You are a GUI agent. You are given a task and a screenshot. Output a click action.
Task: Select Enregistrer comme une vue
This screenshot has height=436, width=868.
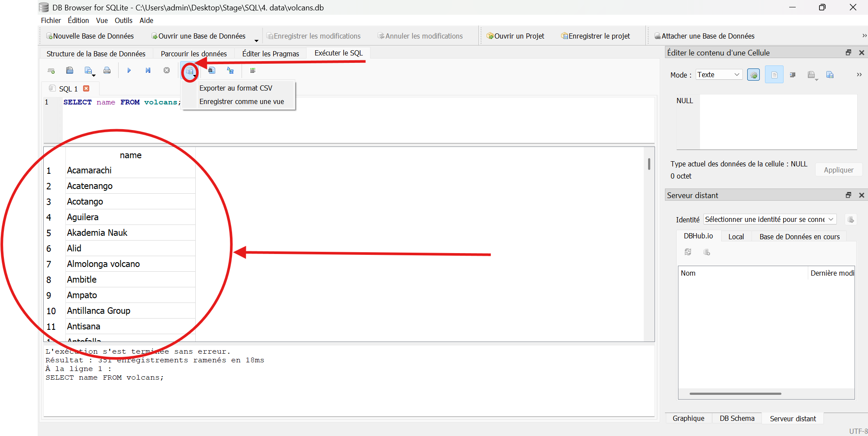point(242,101)
